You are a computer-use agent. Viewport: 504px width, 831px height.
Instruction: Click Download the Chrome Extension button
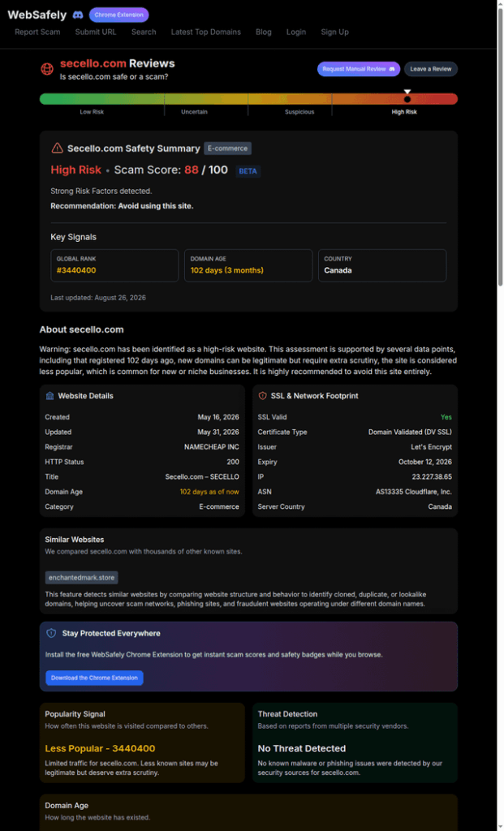(x=94, y=678)
